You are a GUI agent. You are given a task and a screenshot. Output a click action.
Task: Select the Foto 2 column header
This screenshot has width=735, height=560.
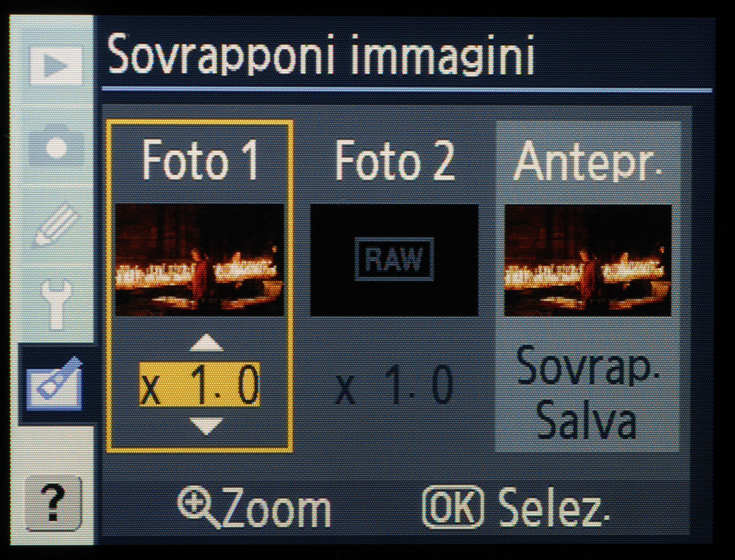(395, 160)
